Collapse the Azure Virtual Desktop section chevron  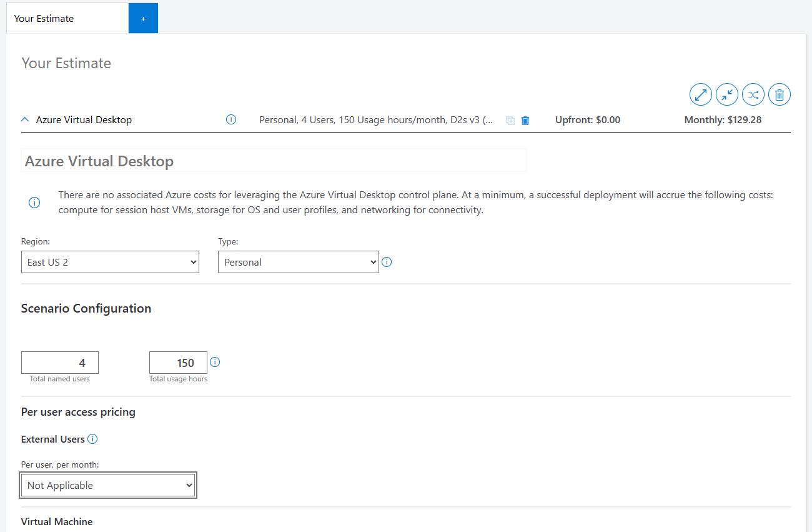(x=25, y=119)
